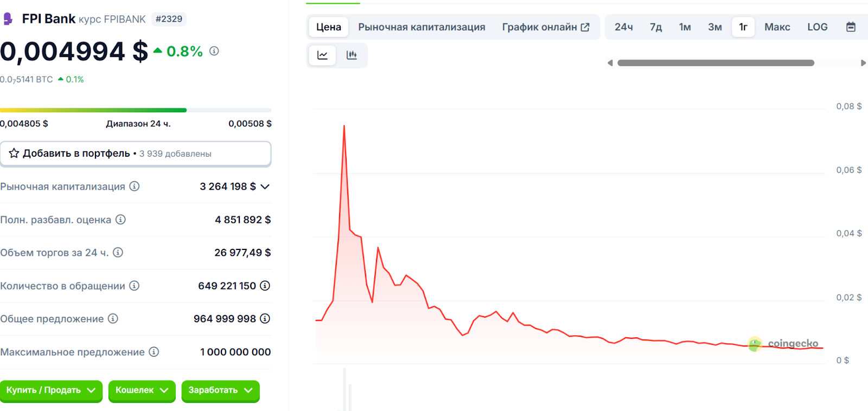Select the Макс time range
Screen dimensions: 868x411
777,27
